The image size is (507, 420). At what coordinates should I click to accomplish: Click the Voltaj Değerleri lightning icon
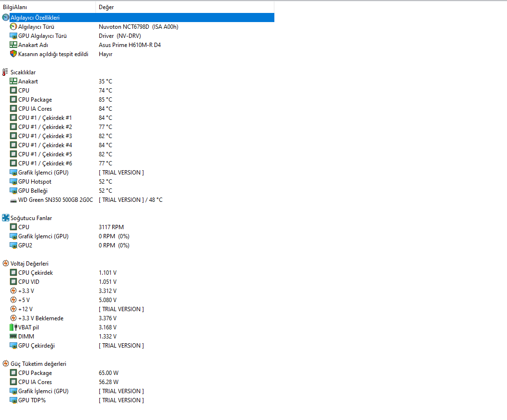point(5,263)
